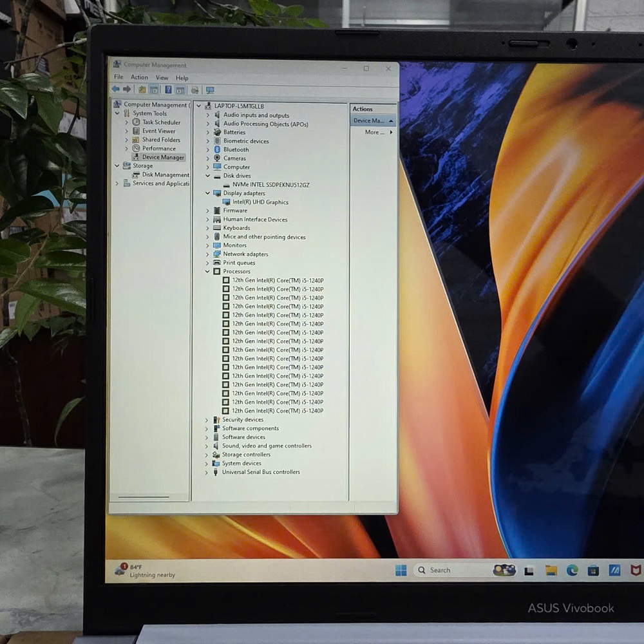The image size is (644, 644).
Task: Collapse the Processors category
Action: point(208,272)
